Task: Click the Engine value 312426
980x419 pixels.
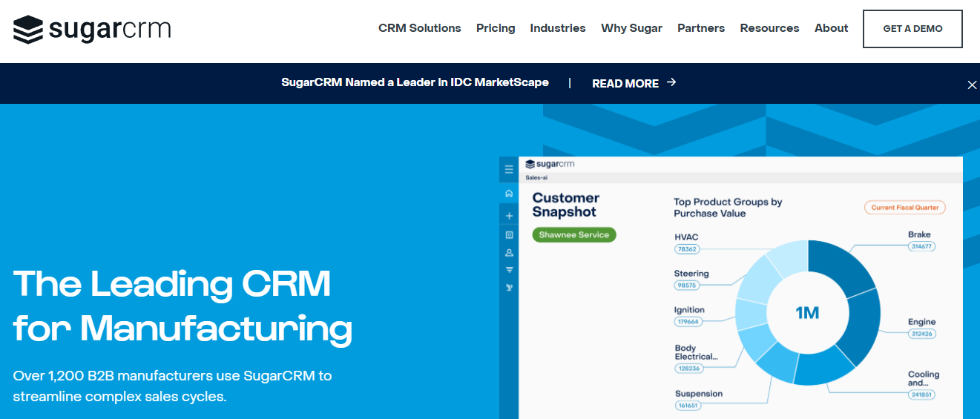Action: coord(922,334)
